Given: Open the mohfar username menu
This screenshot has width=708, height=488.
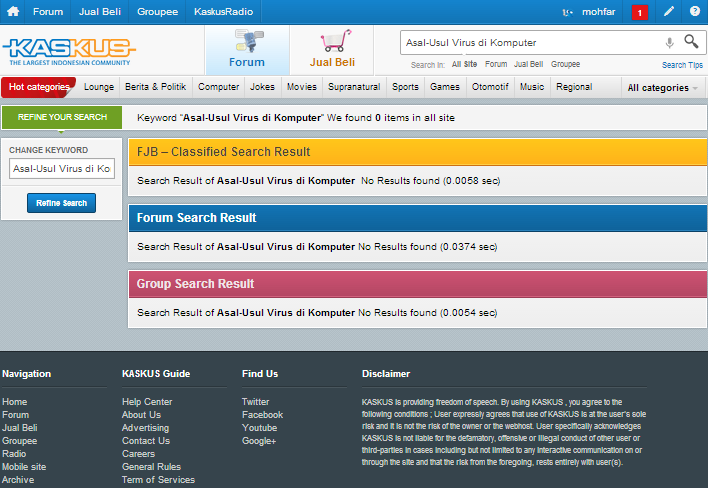Looking at the screenshot, I should (598, 12).
